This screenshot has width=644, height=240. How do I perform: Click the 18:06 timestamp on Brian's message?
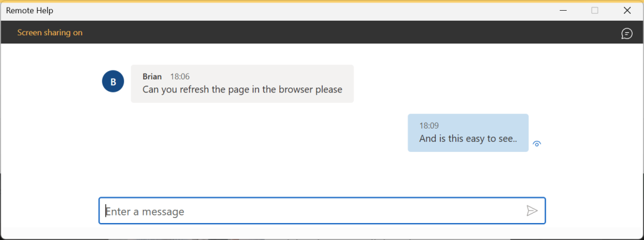pyautogui.click(x=180, y=77)
